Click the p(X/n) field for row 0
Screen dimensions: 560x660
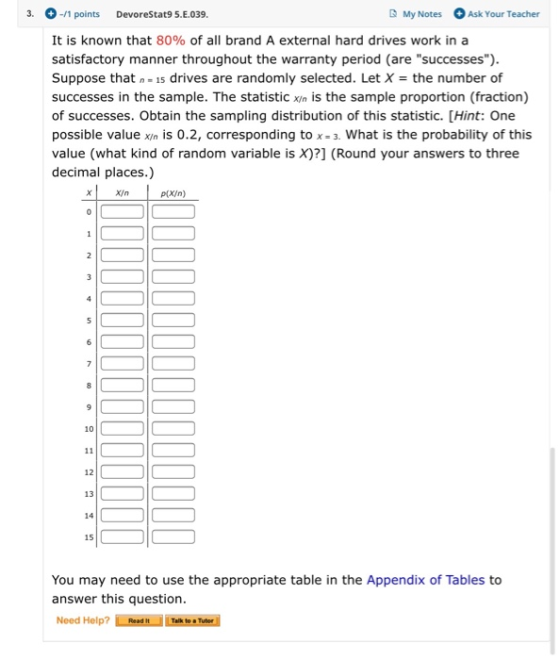click(x=173, y=211)
